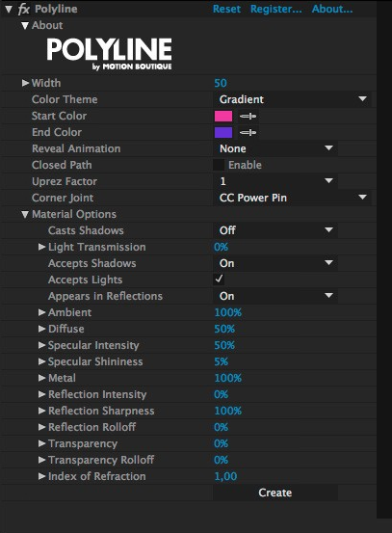Pick End Color with eyedropper
The height and width of the screenshot is (533, 392).
point(248,133)
